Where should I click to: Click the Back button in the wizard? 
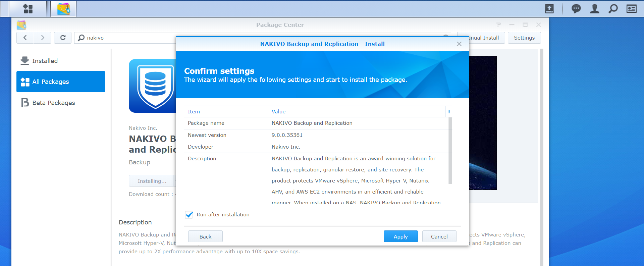[205, 236]
